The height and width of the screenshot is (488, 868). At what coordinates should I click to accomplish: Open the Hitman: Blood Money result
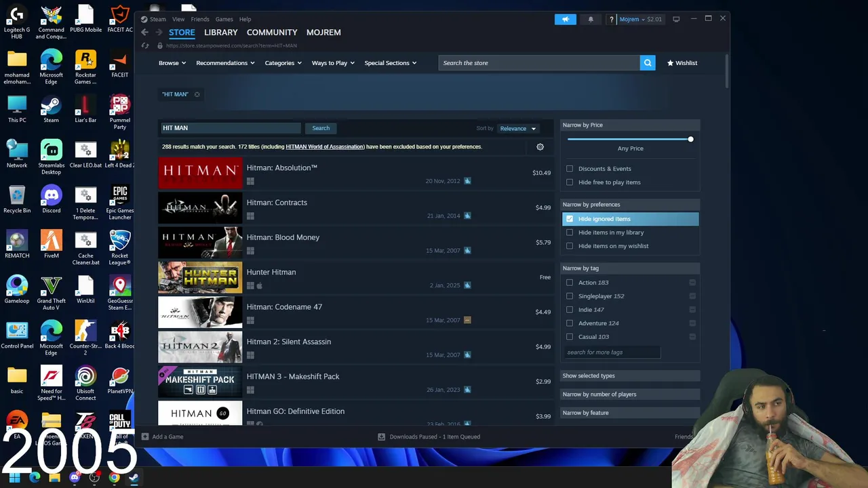(356, 243)
